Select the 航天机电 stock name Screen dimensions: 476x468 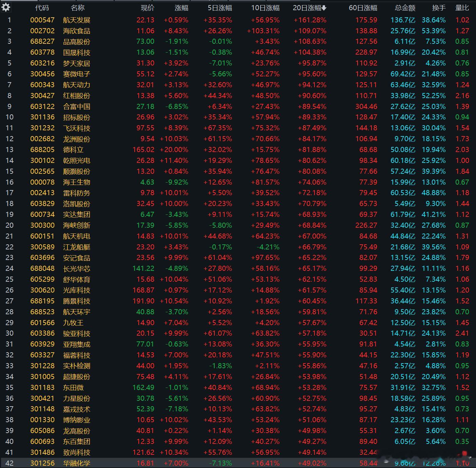point(77,236)
